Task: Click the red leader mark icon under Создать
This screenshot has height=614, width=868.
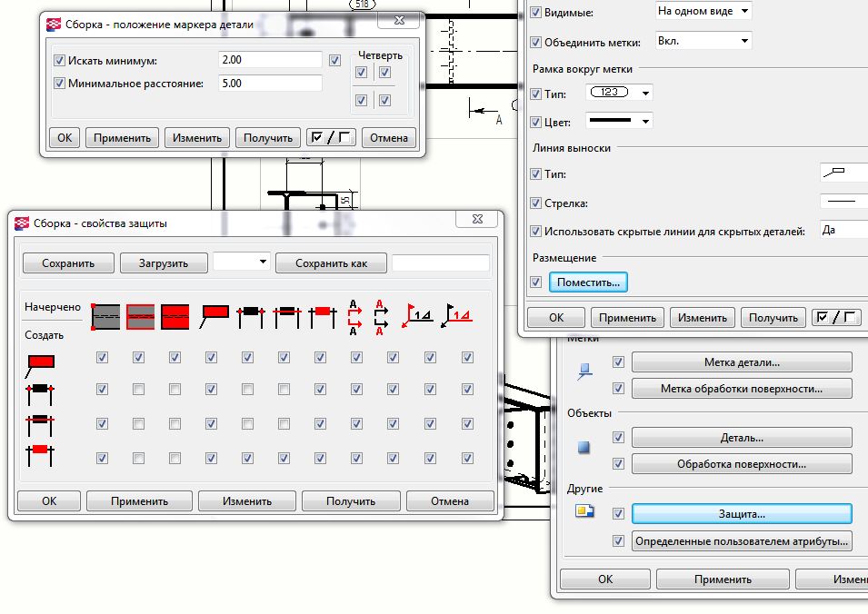Action: (41, 364)
